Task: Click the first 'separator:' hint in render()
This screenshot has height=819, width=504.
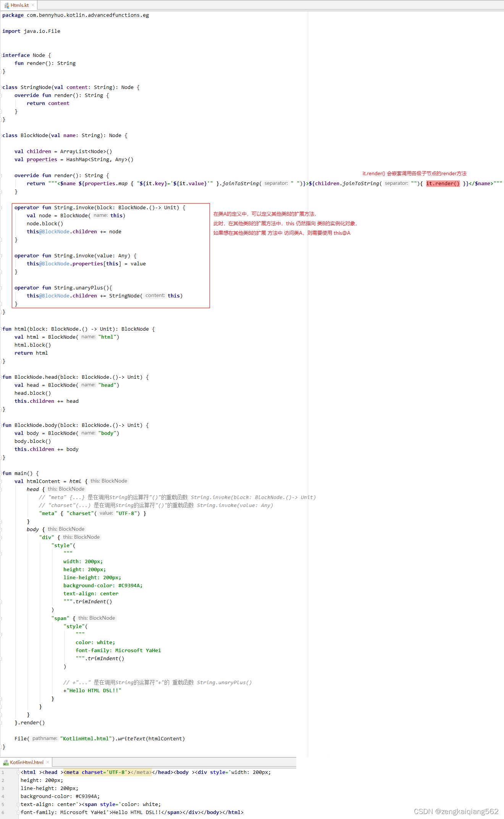Action: tap(276, 183)
